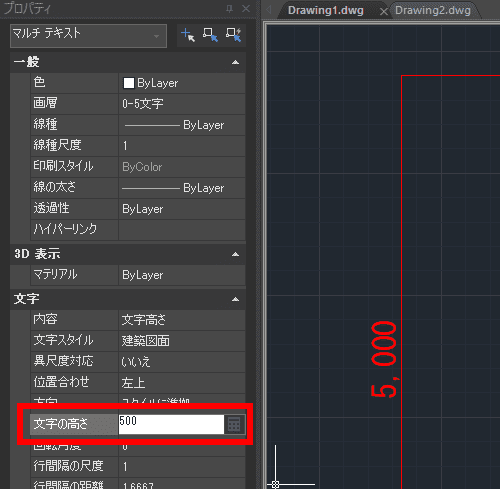Click the 色 ByLayer color swatch

point(129,83)
